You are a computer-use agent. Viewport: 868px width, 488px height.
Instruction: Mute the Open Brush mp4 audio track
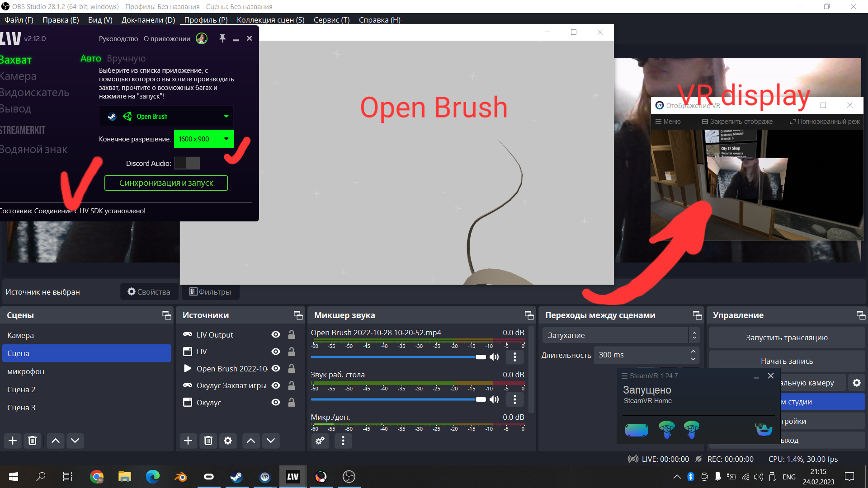494,357
